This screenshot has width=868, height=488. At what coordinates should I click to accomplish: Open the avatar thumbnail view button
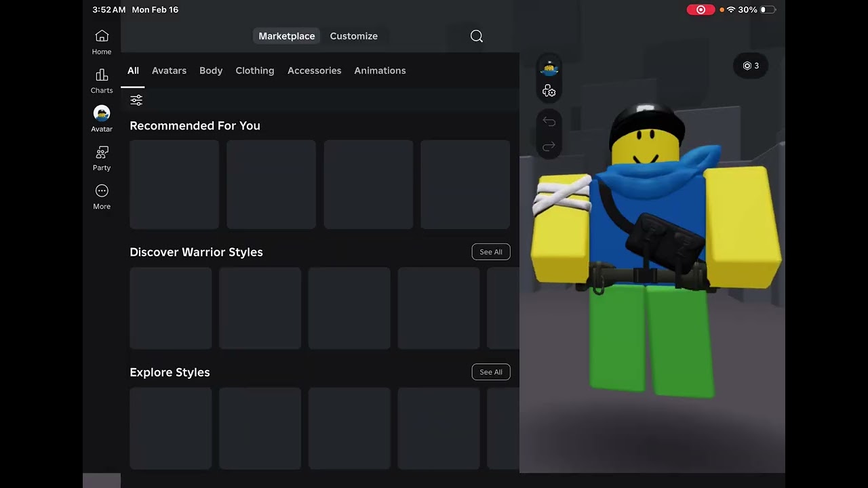click(x=549, y=68)
